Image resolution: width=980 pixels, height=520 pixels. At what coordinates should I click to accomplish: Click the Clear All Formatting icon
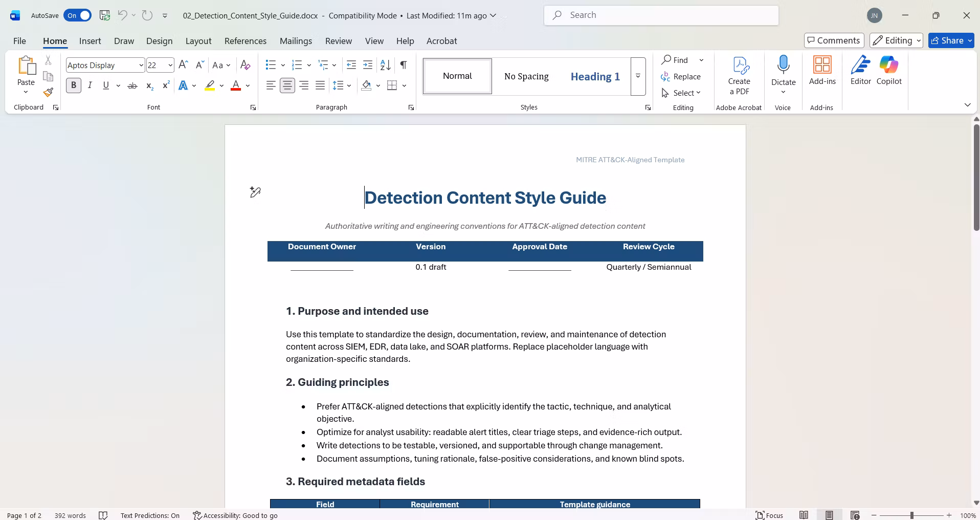tap(246, 65)
